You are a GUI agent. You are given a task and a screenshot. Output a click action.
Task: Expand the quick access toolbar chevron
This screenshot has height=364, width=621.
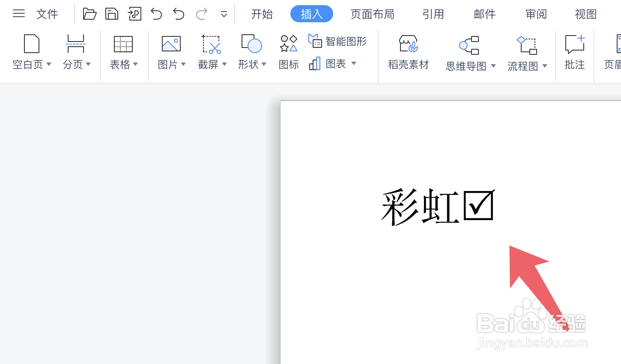click(224, 15)
